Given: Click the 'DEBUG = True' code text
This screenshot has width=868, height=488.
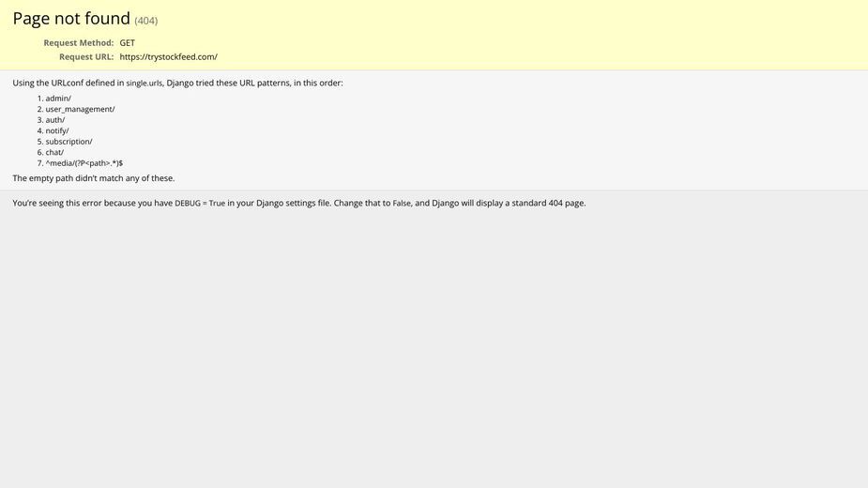Looking at the screenshot, I should (200, 204).
